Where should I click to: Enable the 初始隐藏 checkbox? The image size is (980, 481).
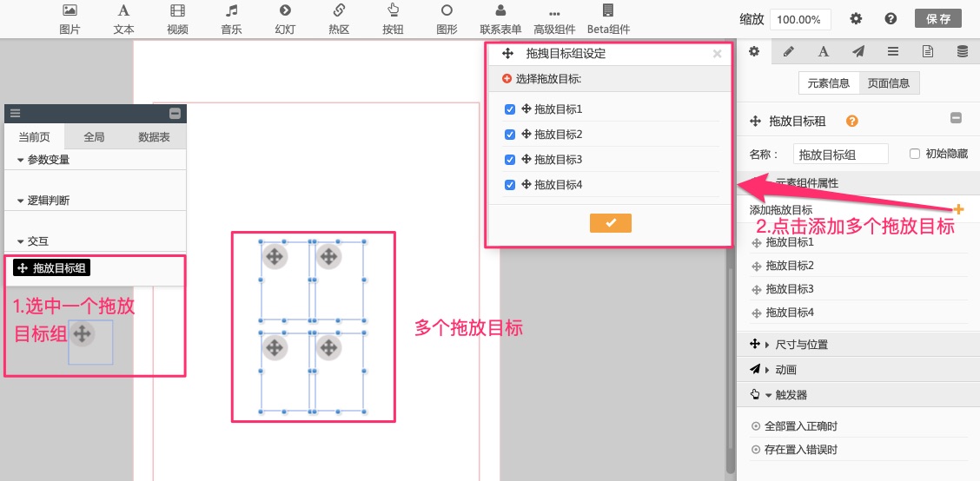914,154
